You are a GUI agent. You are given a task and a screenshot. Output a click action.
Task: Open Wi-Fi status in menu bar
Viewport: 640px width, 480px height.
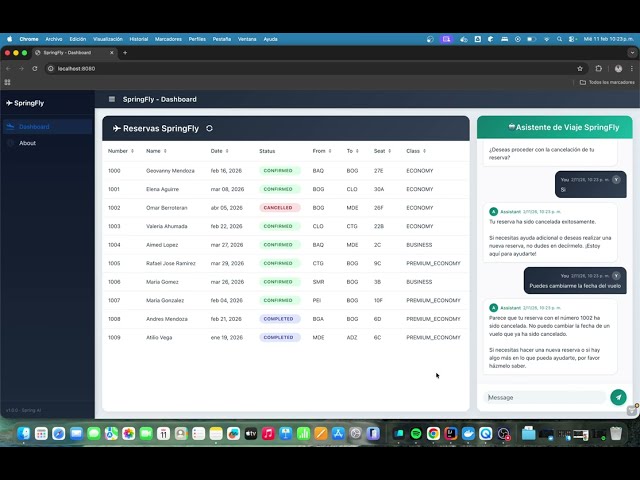(546, 39)
